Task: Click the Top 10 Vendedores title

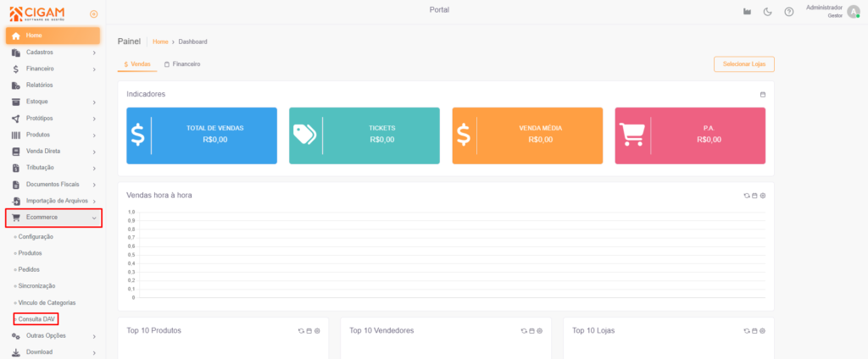Action: click(x=382, y=331)
